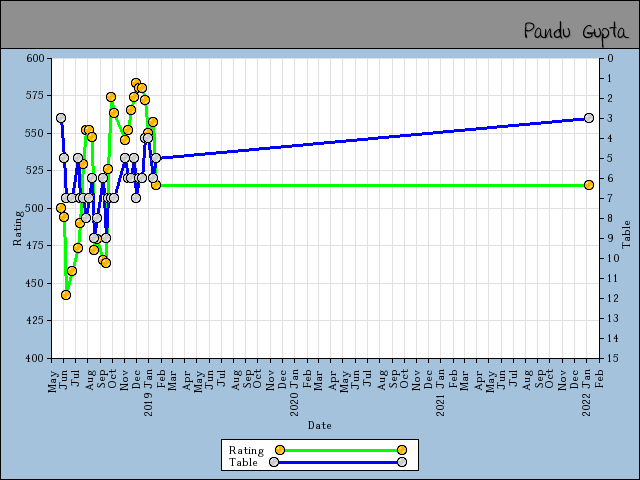Click the vertical 'Table' right axis title
This screenshot has height=480, width=640.
tap(626, 234)
